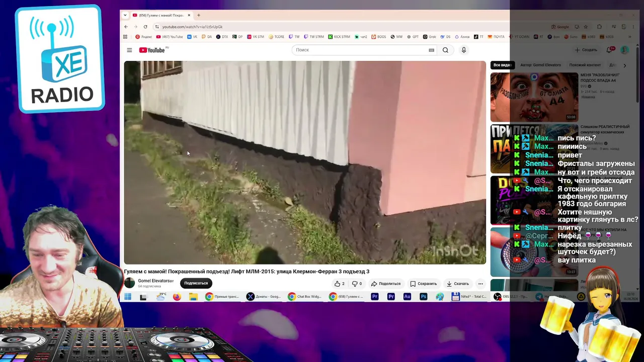The image size is (644, 362).
Task: Select the Похожий контент chip
Action: pyautogui.click(x=585, y=65)
